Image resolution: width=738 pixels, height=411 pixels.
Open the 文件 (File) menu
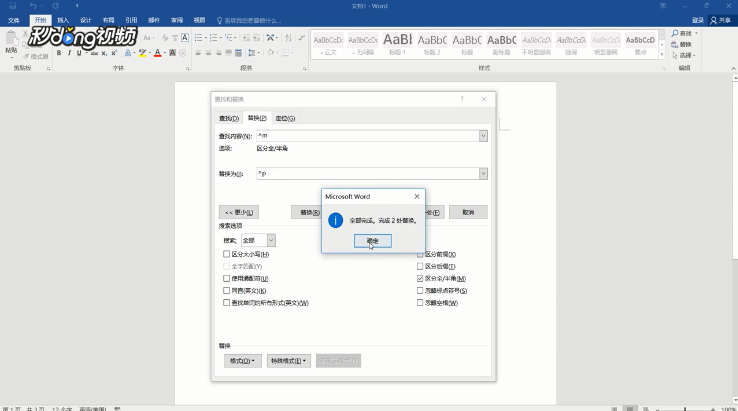(x=14, y=20)
